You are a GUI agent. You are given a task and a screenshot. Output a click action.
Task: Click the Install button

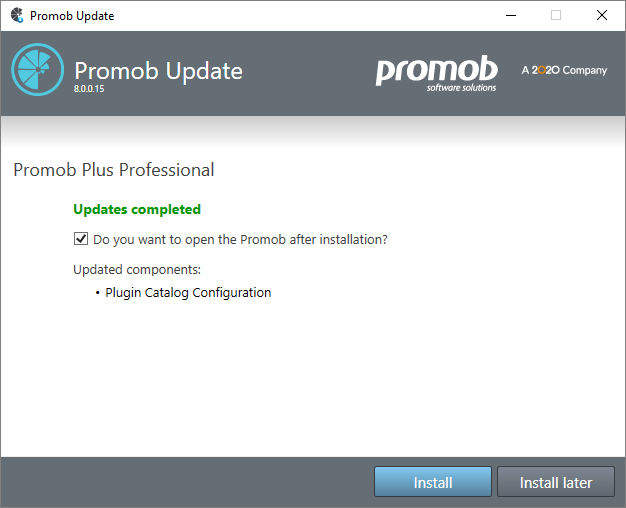pyautogui.click(x=433, y=482)
